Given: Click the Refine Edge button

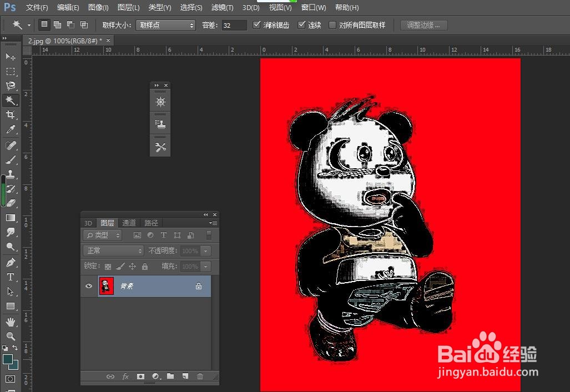Looking at the screenshot, I should pyautogui.click(x=423, y=25).
